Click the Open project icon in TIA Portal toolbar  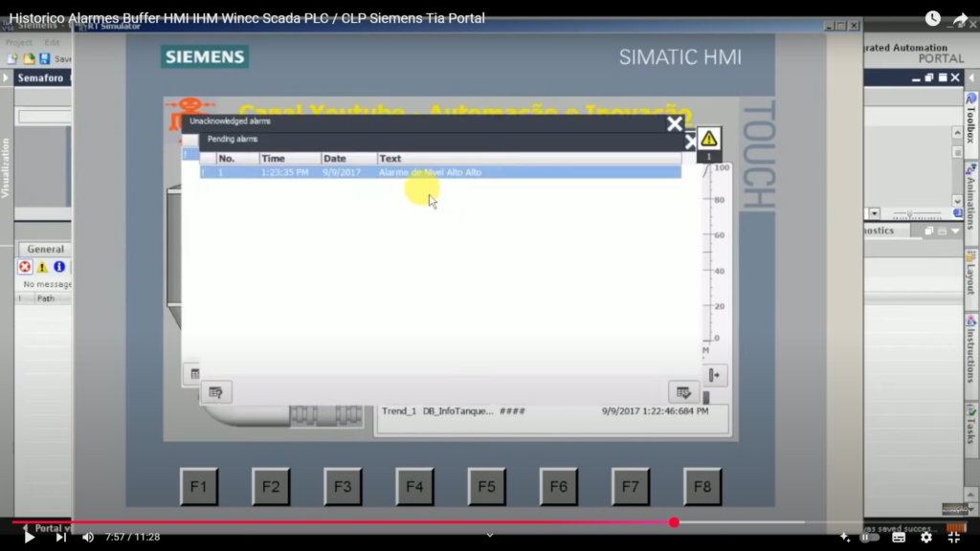29,58
